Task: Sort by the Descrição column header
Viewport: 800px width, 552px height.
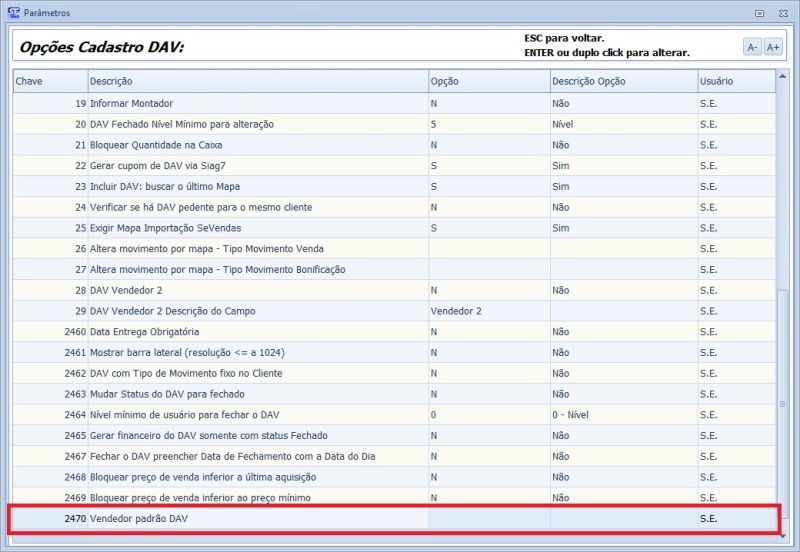Action: 256,81
